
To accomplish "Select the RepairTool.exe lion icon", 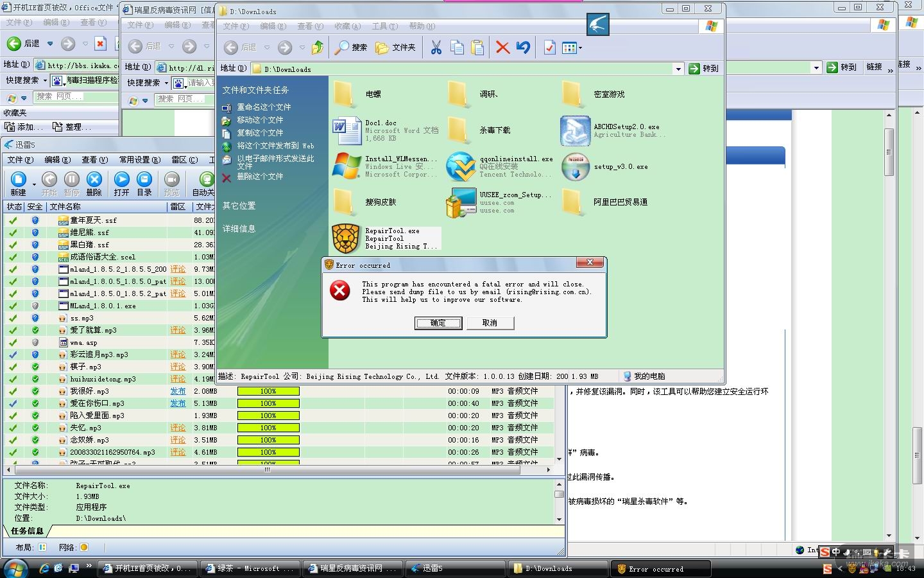I will tap(346, 238).
